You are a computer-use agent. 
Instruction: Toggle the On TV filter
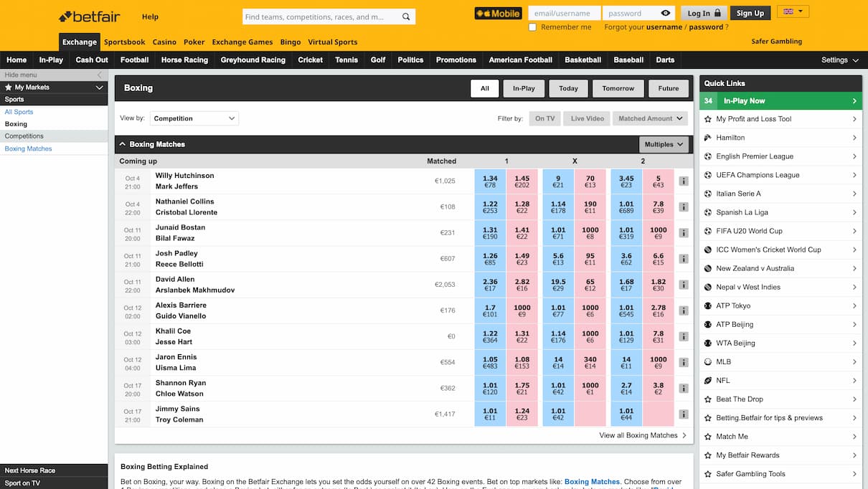544,118
